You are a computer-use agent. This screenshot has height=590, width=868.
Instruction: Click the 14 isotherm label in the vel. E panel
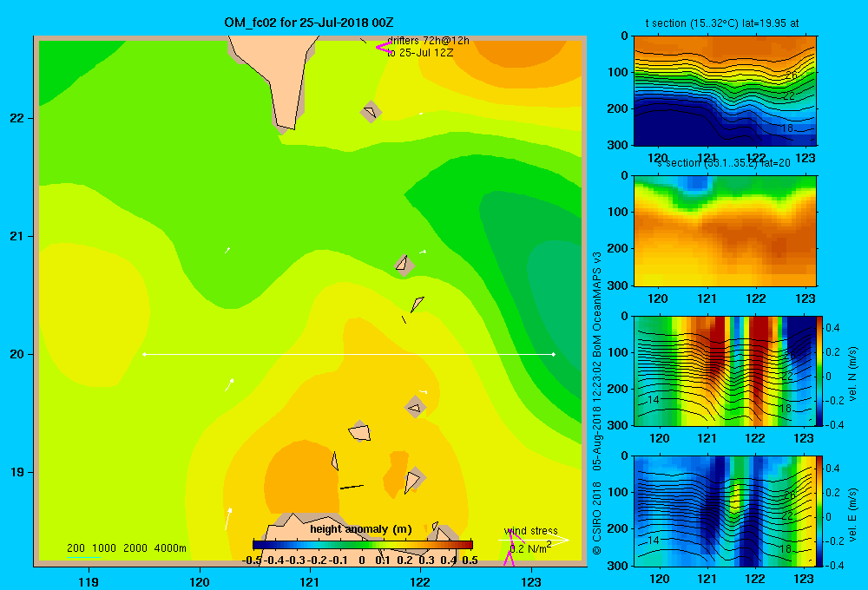click(x=654, y=540)
